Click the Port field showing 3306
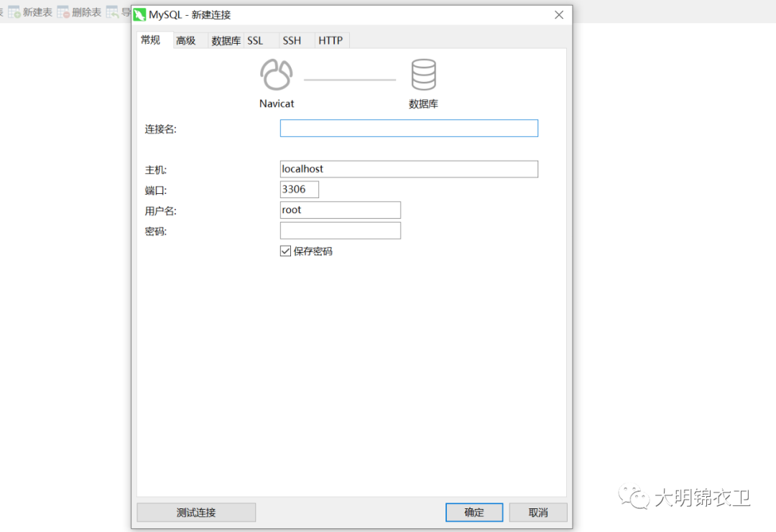 pyautogui.click(x=300, y=190)
